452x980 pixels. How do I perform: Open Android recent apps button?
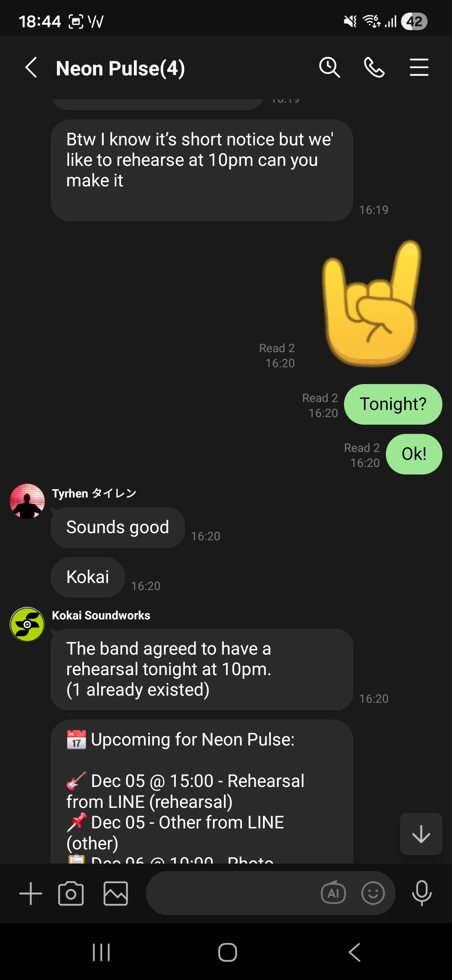click(101, 952)
